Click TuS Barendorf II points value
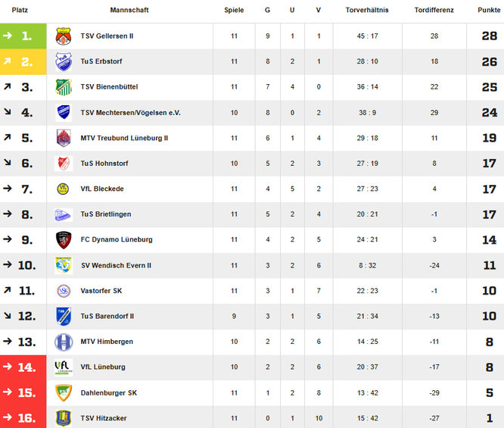This screenshot has height=428, width=504. 489,316
